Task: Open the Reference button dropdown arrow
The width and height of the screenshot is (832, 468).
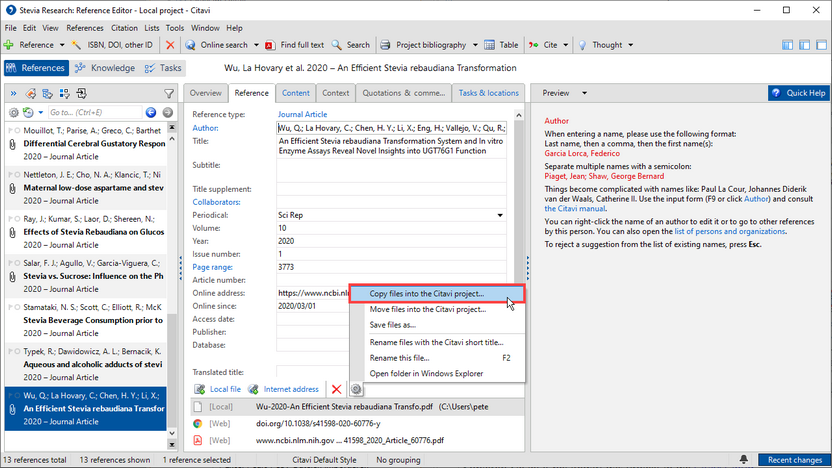Action: click(x=62, y=45)
